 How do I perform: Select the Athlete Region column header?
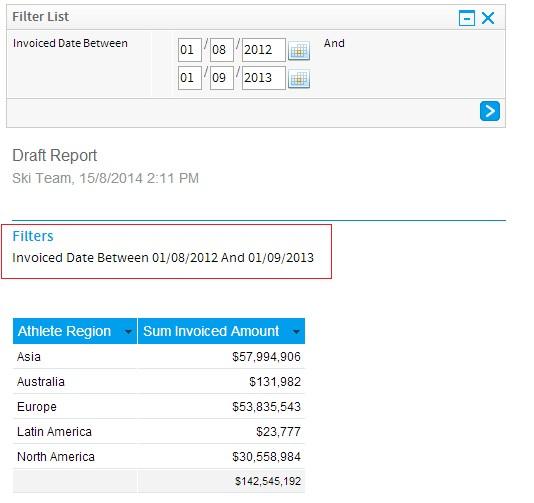coord(75,331)
